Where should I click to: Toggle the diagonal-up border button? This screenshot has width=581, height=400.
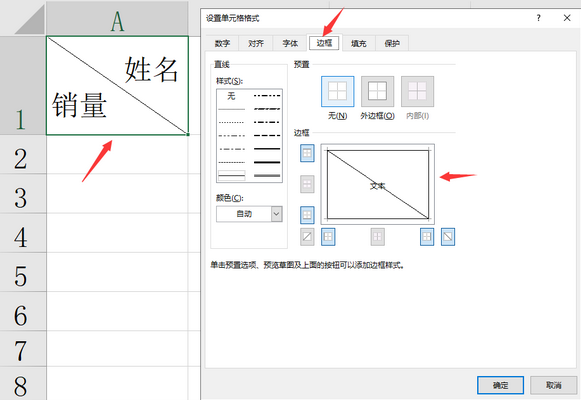pos(307,237)
